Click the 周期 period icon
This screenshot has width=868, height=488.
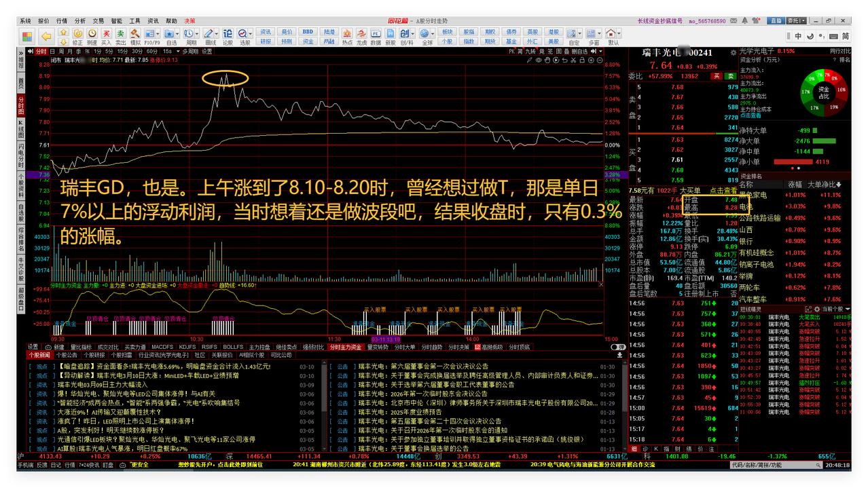pos(188,33)
